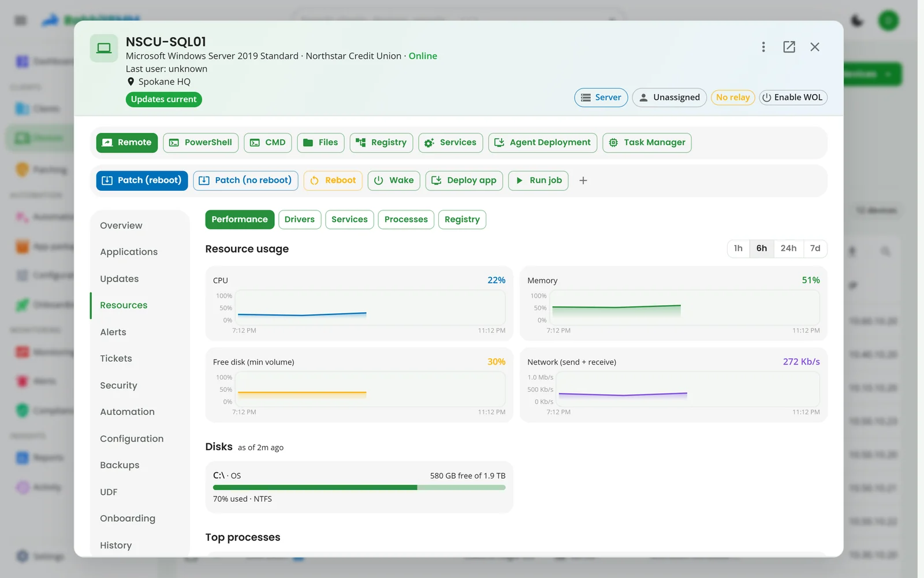
Task: Click the CPU usage chart
Action: pyautogui.click(x=371, y=307)
